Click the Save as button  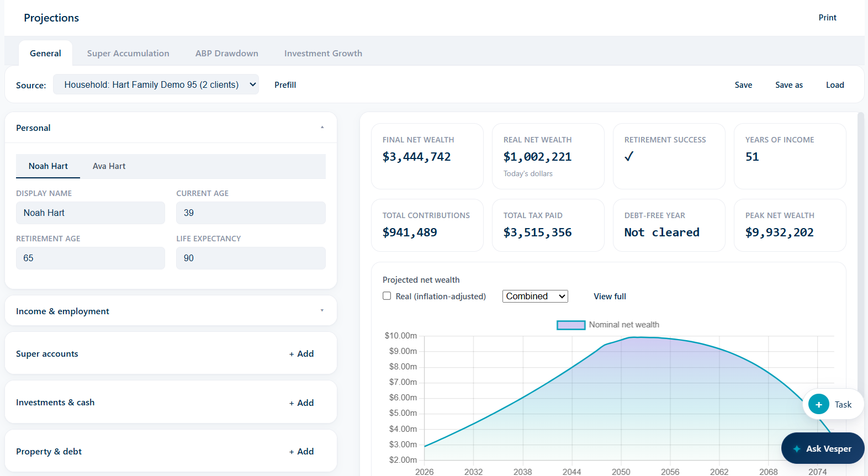(x=789, y=84)
